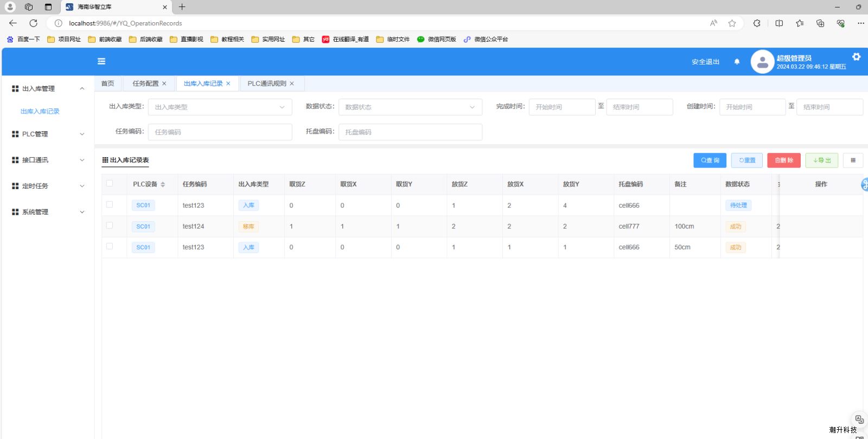Expand the 接口通讯 sidebar menu

(48, 160)
